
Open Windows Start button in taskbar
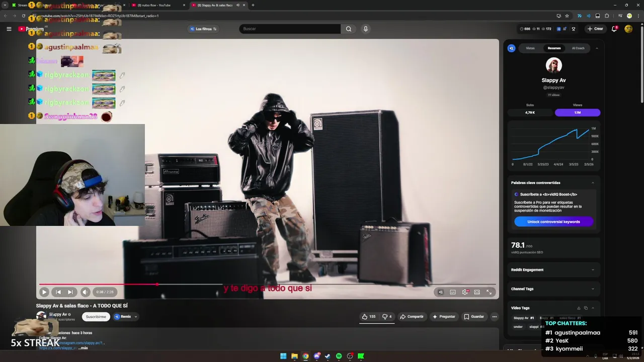283,356
